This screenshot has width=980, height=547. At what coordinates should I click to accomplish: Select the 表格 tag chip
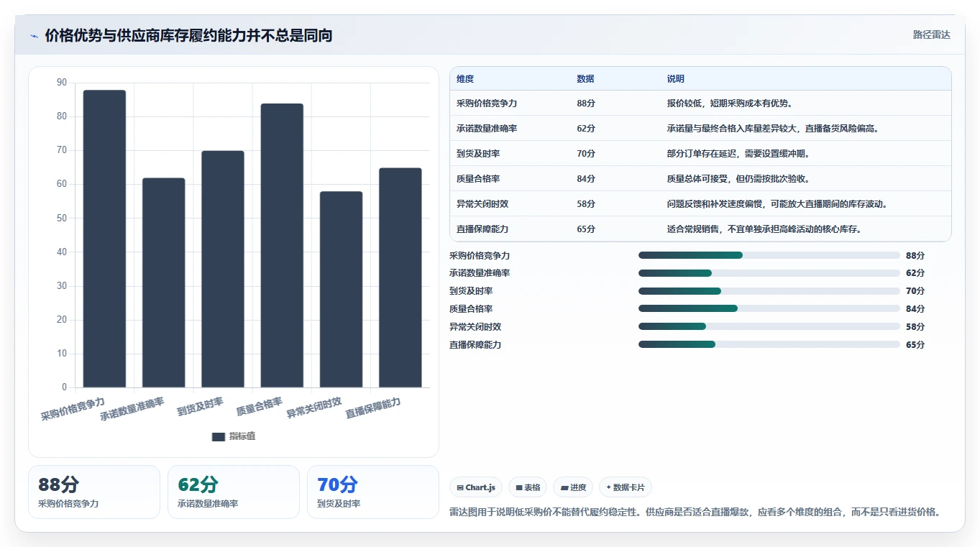coord(528,487)
